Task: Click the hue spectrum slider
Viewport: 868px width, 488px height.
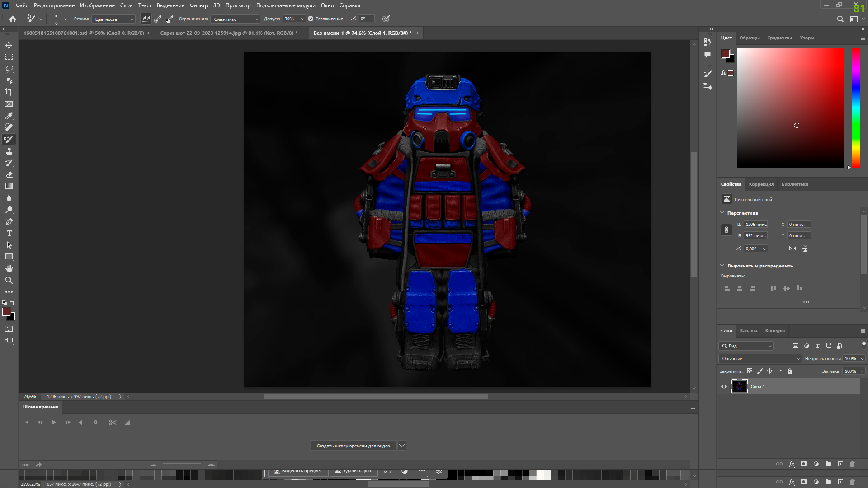Action: click(856, 108)
